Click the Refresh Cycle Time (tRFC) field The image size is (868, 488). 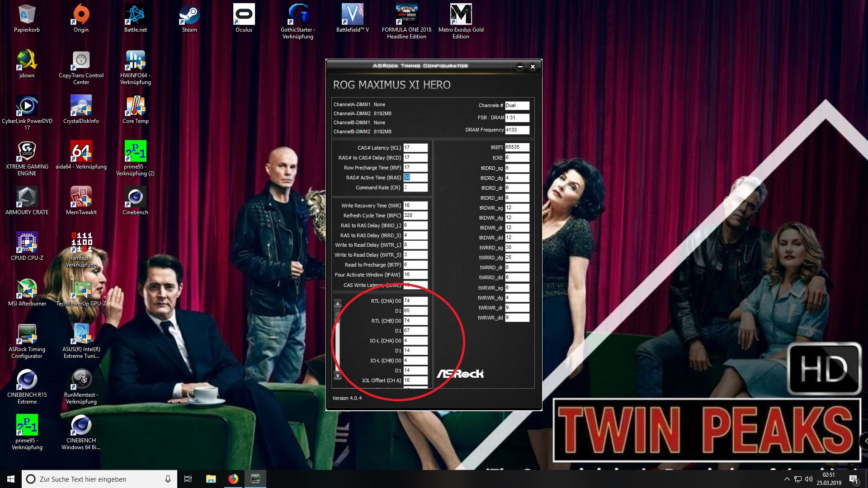pos(415,216)
